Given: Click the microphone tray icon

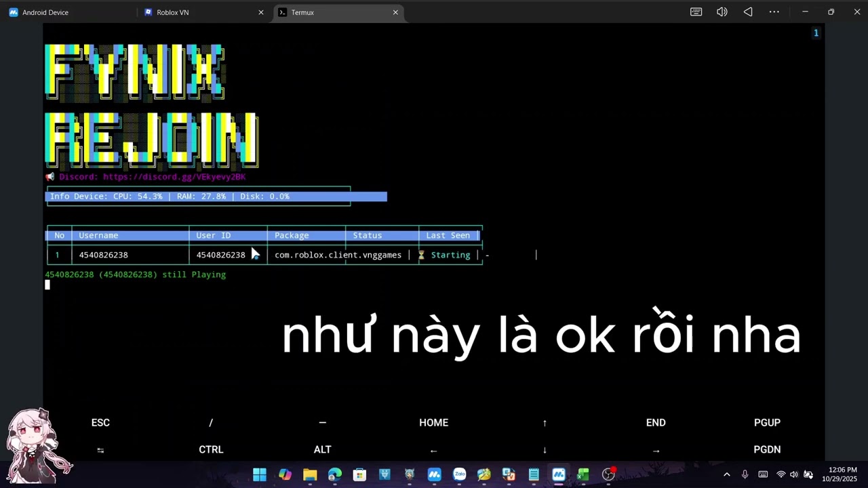Looking at the screenshot, I should tap(745, 474).
